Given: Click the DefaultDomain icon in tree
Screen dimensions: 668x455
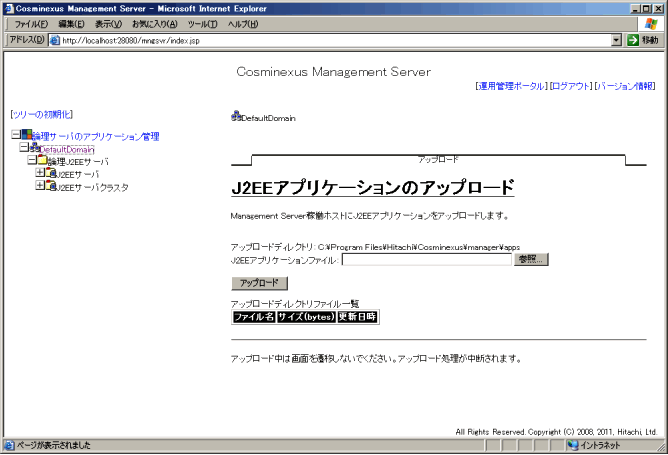Looking at the screenshot, I should tap(35, 148).
